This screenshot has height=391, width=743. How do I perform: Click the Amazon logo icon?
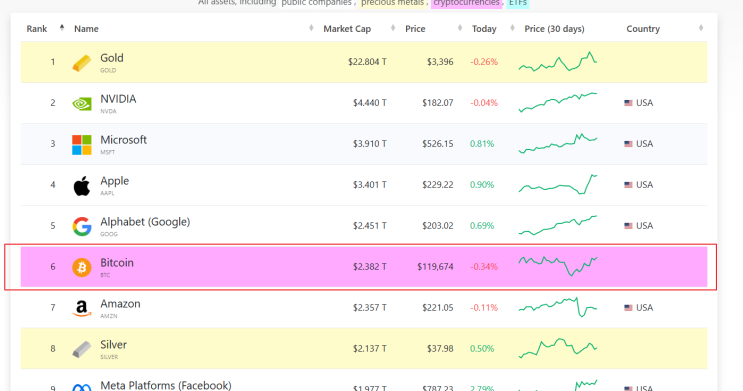click(82, 309)
